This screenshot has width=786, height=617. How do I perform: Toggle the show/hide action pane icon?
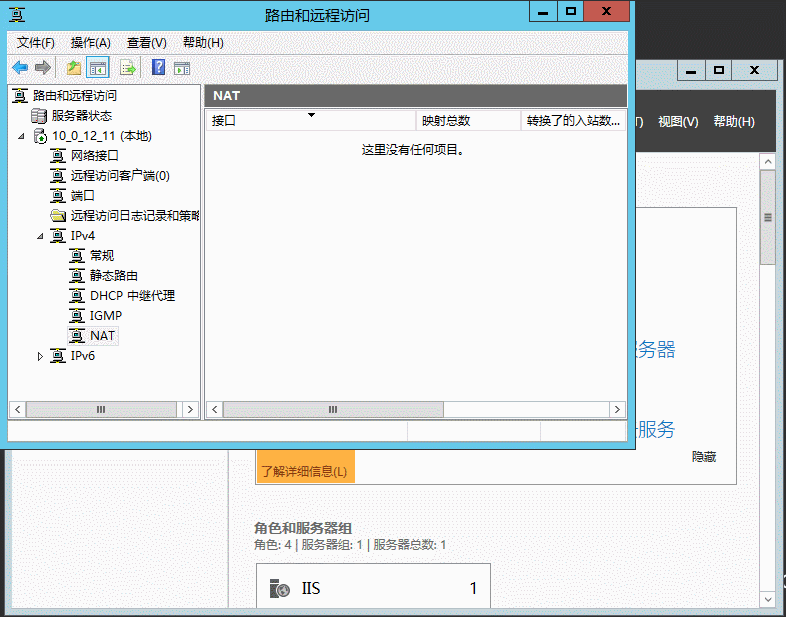(x=182, y=68)
